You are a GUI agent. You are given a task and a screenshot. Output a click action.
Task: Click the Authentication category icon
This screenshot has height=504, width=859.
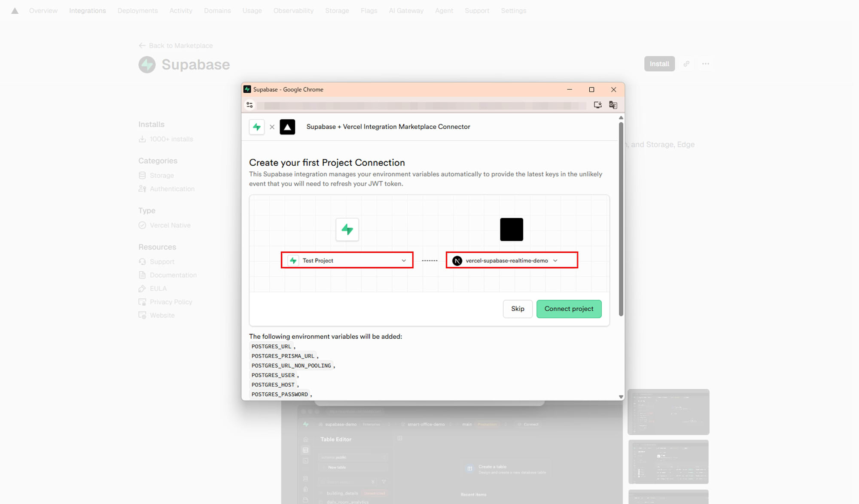142,188
